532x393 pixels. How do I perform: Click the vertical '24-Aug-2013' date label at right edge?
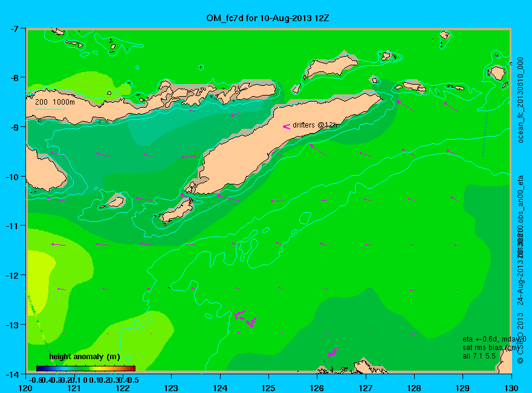(x=521, y=282)
